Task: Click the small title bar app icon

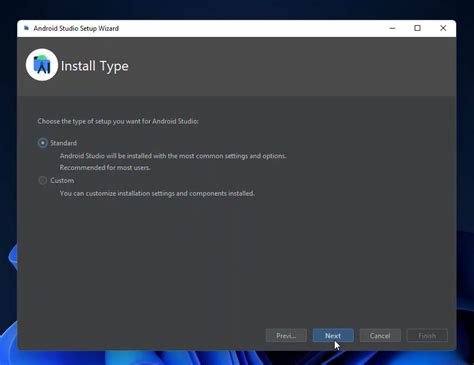Action: tap(26, 28)
